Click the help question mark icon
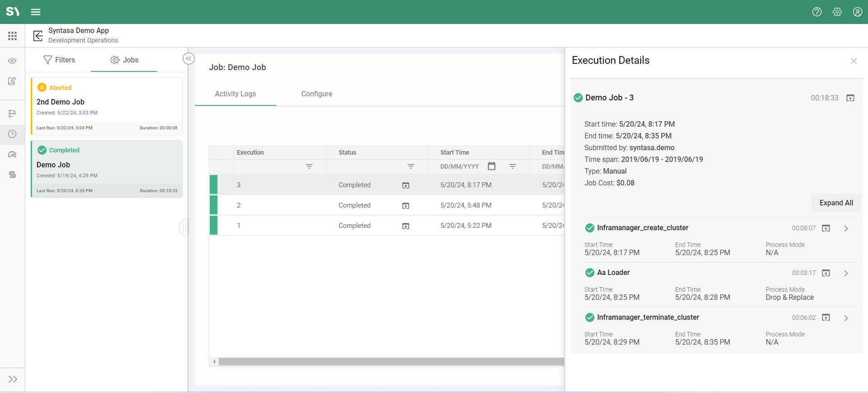The width and height of the screenshot is (868, 393). click(x=816, y=12)
